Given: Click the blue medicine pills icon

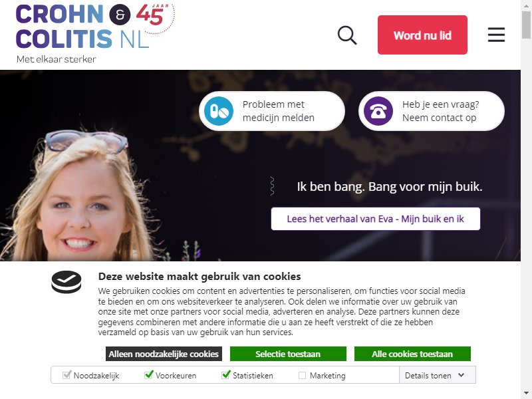Looking at the screenshot, I should point(219,111).
